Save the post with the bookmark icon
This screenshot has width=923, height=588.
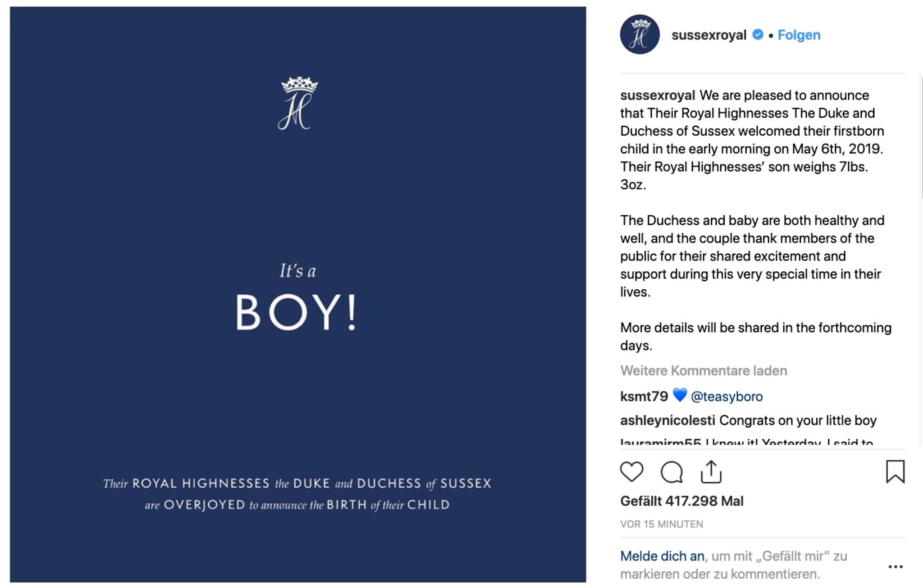point(895,471)
